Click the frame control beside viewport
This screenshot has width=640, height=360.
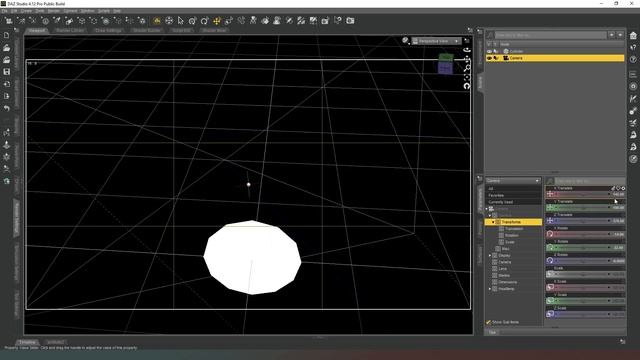coord(467,77)
